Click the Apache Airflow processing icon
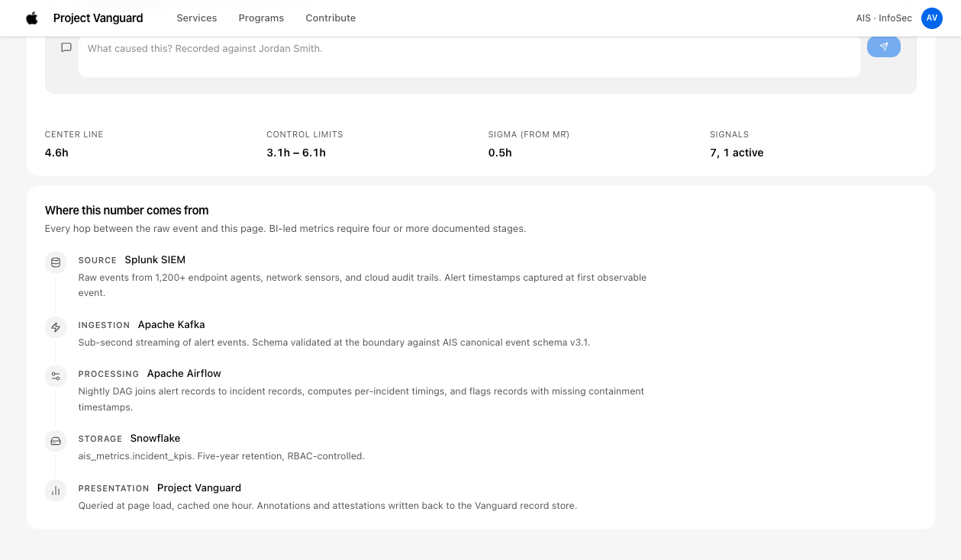Viewport: 961px width, 560px height. coord(56,376)
